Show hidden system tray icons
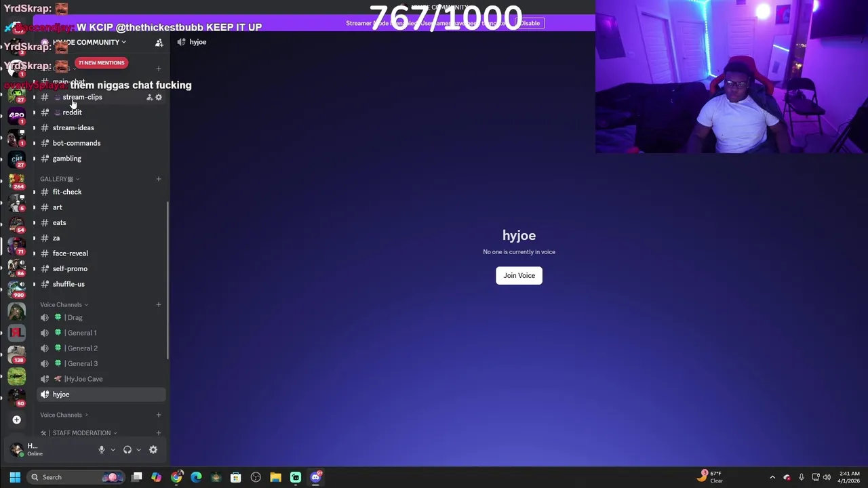The height and width of the screenshot is (488, 868). 772,477
